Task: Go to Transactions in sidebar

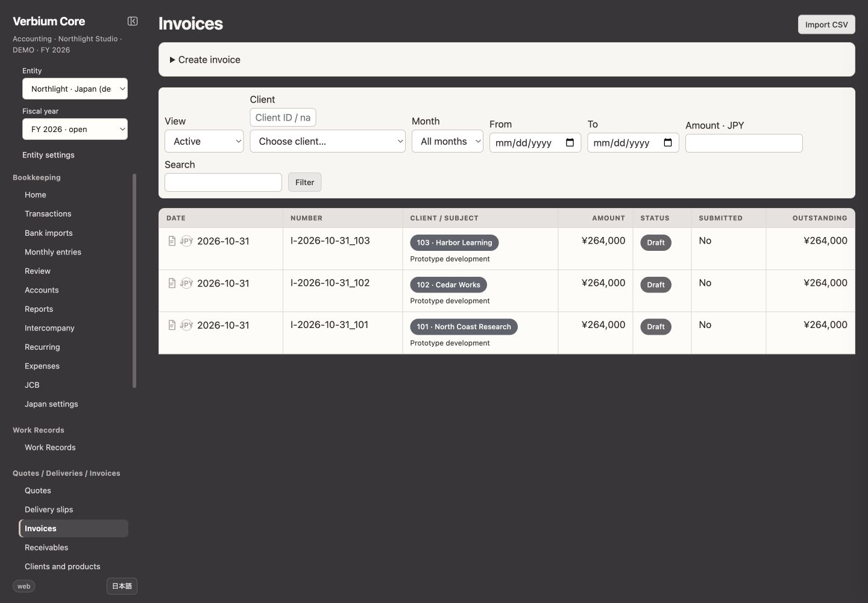Action: tap(48, 214)
